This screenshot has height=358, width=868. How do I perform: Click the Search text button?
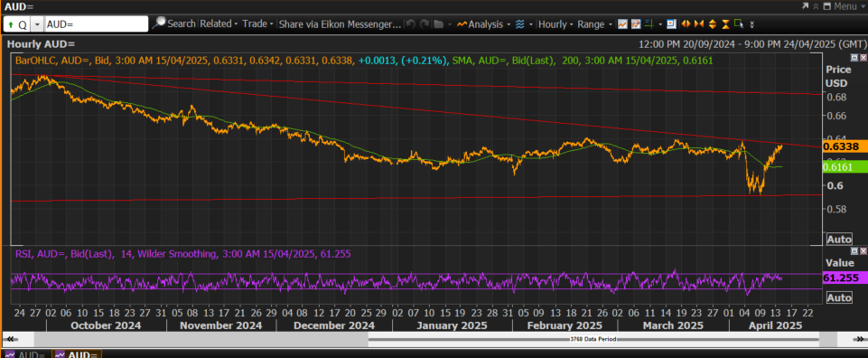(182, 24)
